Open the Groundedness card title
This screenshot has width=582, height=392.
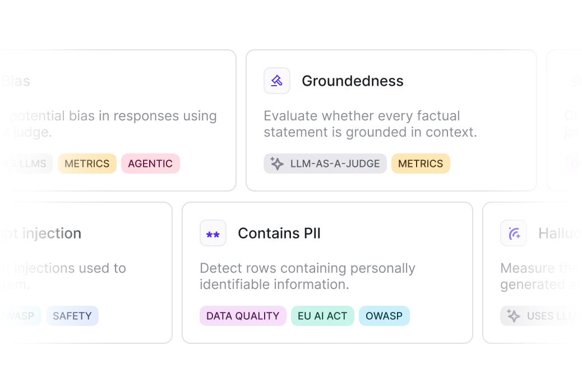click(352, 81)
